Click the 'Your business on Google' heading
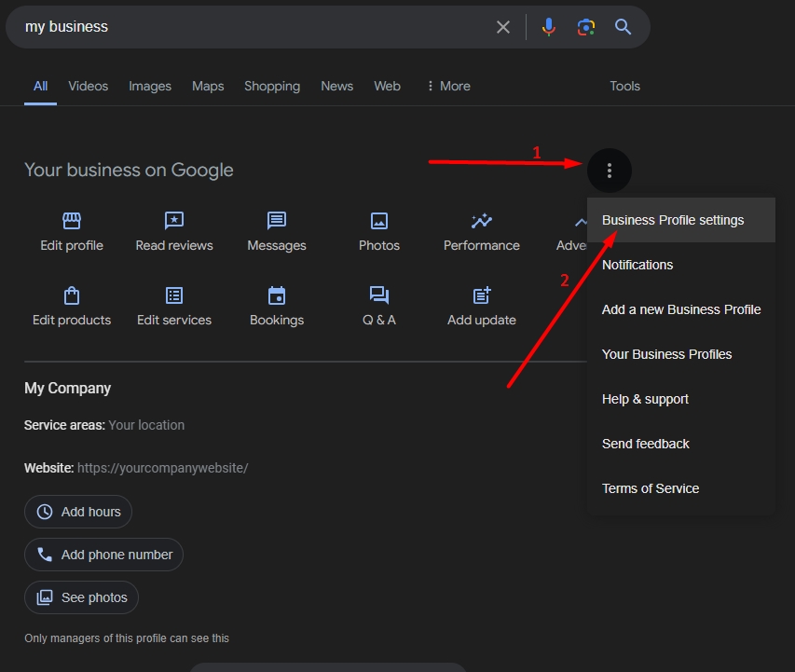 [129, 170]
